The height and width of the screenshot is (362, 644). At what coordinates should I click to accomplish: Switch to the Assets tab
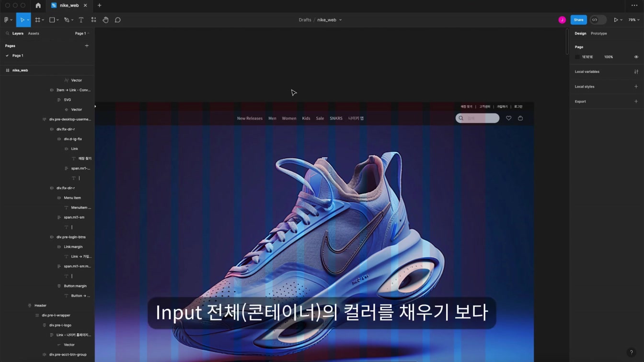point(34,34)
